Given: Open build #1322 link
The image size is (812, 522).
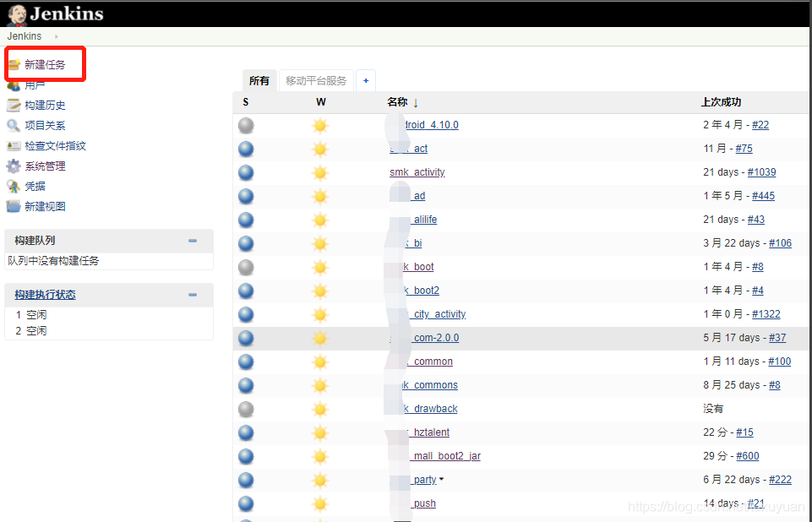Looking at the screenshot, I should coord(766,314).
